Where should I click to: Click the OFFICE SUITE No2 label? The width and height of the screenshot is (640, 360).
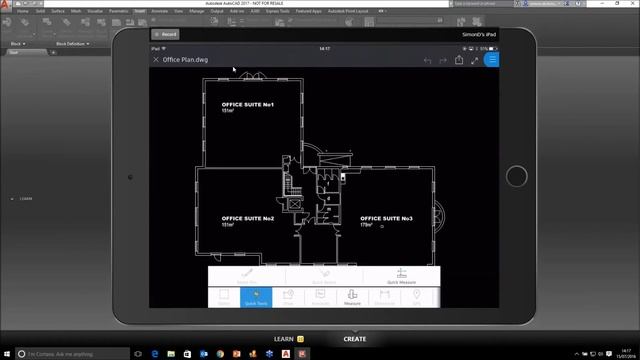tap(248, 218)
